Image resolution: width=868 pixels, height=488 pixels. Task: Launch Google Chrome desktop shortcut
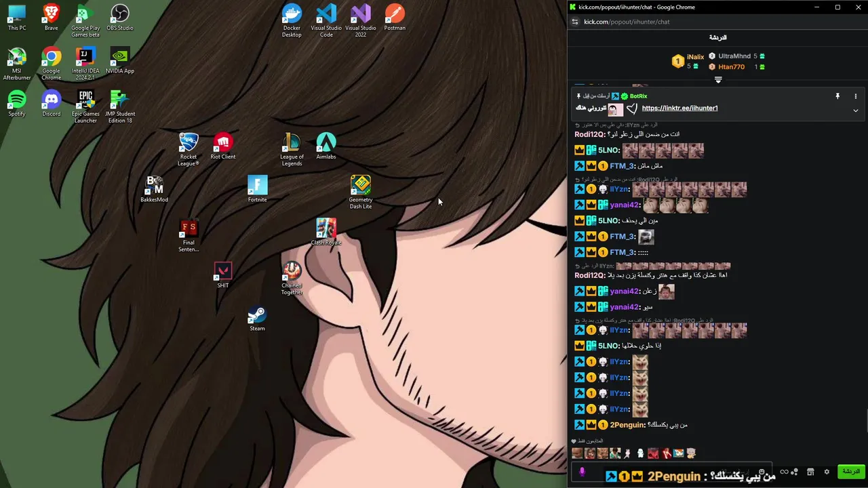tap(51, 64)
